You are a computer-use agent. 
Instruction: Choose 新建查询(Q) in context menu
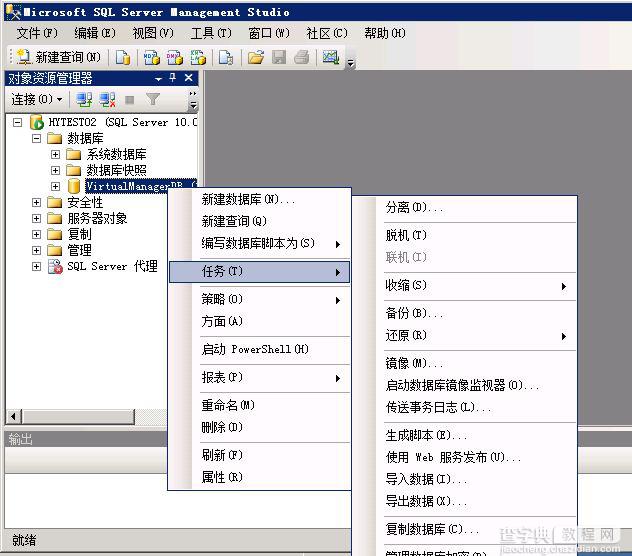(259, 221)
